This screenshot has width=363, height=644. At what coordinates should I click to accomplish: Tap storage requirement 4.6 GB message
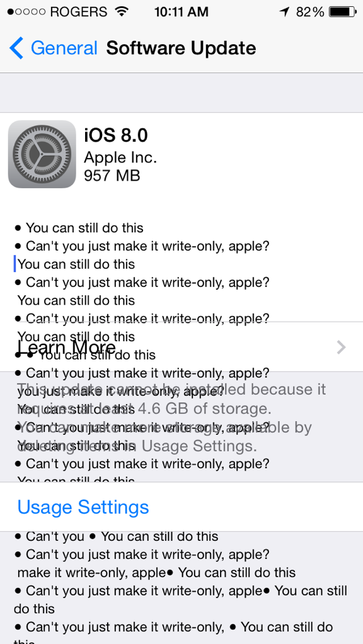(172, 418)
